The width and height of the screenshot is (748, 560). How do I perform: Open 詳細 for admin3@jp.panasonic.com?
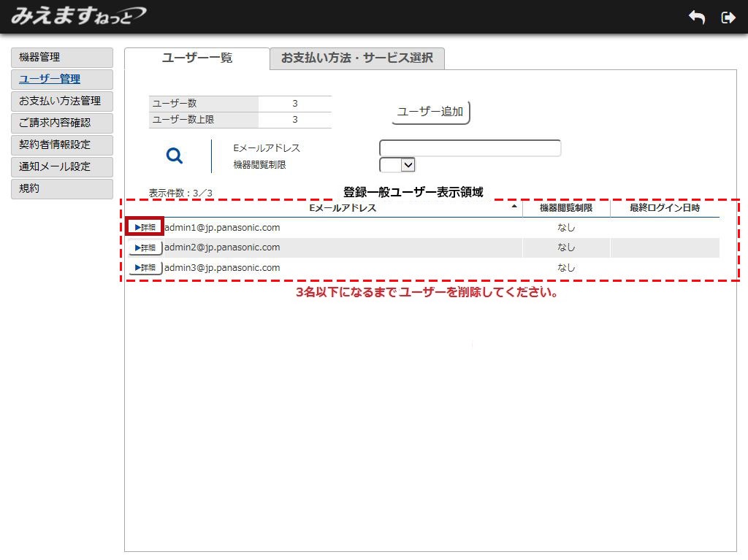(x=145, y=268)
